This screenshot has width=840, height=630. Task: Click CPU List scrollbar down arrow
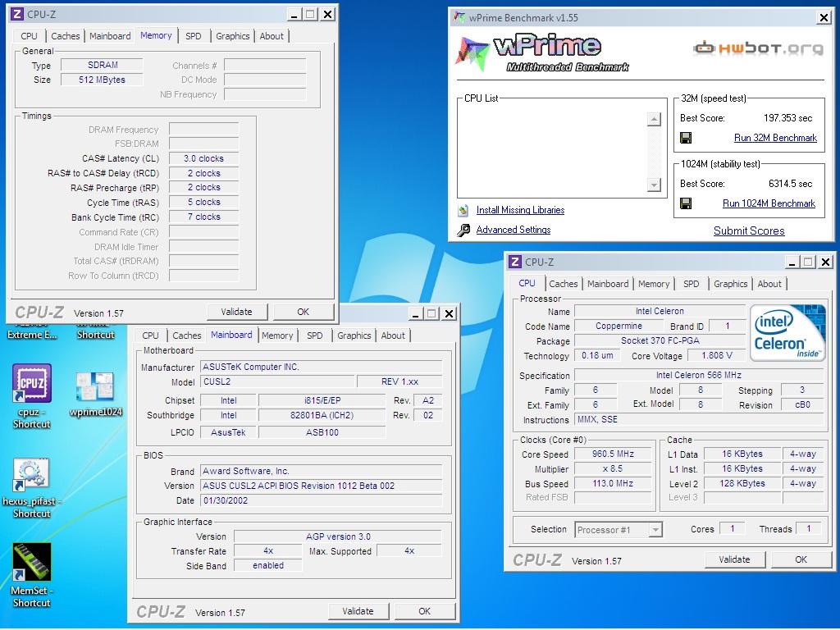(654, 185)
